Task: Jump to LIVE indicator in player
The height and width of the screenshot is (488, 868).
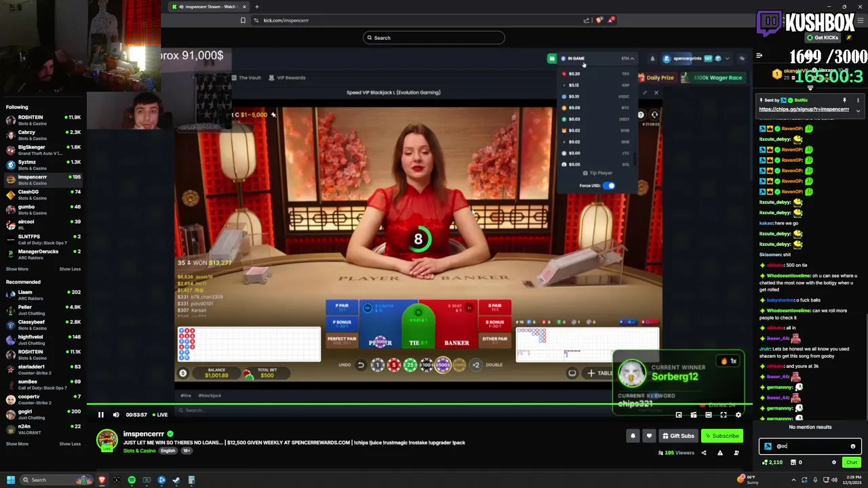Action: coord(160,415)
